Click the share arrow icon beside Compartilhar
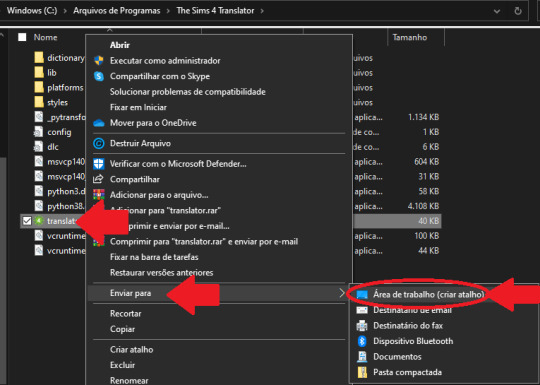 tap(98, 179)
